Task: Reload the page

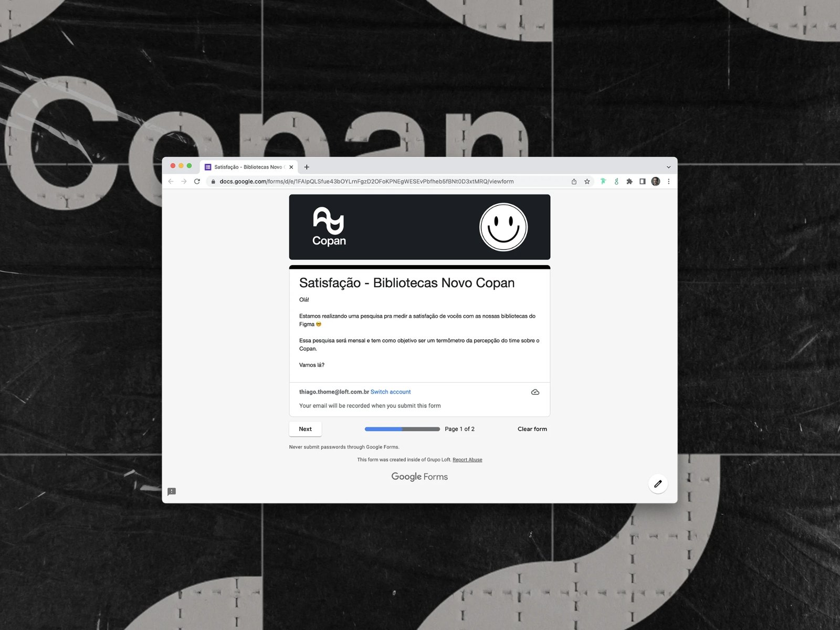Action: 197,182
